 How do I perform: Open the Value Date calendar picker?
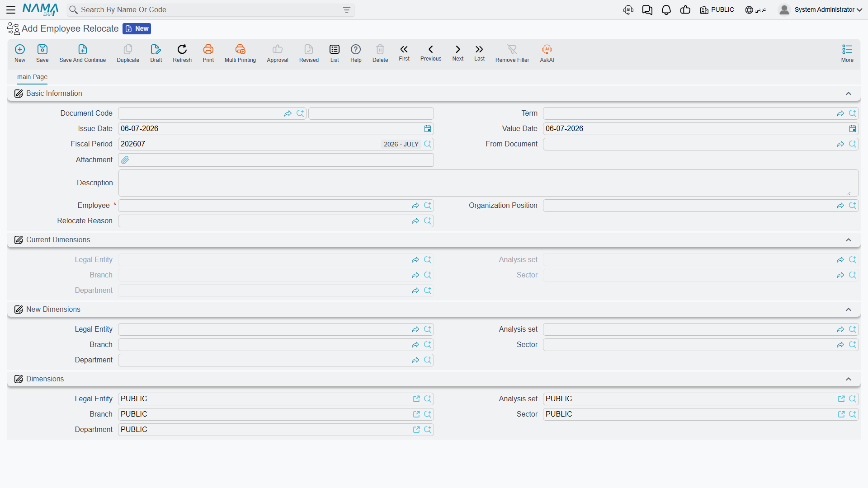[x=853, y=129]
